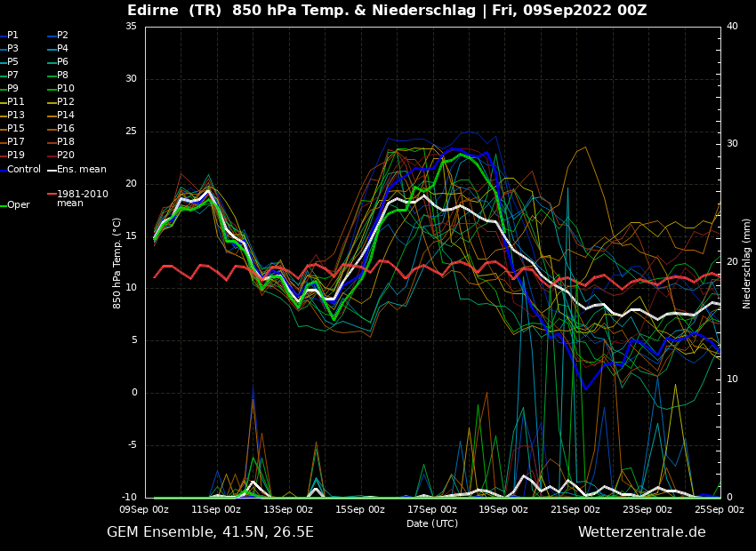The height and width of the screenshot is (551, 756).
Task: Click the '09Sep 00z' x-axis tick label
Action: (x=145, y=509)
